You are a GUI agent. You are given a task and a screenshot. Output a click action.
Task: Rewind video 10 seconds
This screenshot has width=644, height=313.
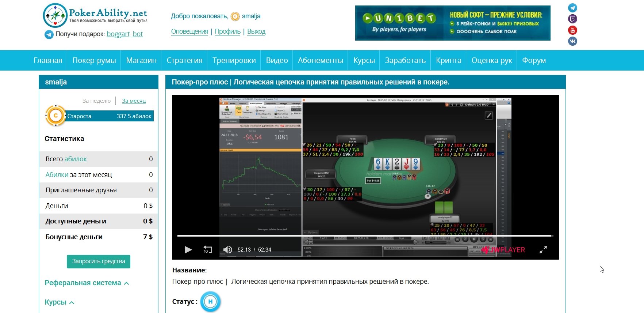(208, 250)
